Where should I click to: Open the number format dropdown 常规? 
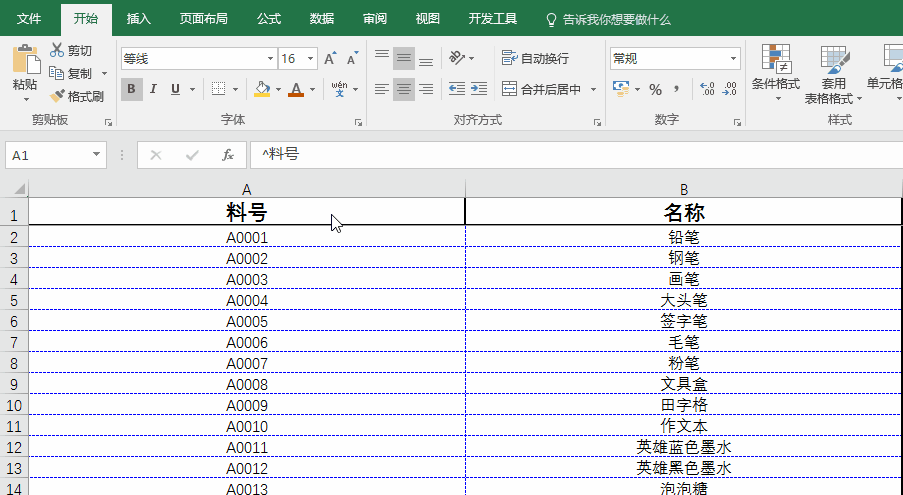(x=733, y=58)
